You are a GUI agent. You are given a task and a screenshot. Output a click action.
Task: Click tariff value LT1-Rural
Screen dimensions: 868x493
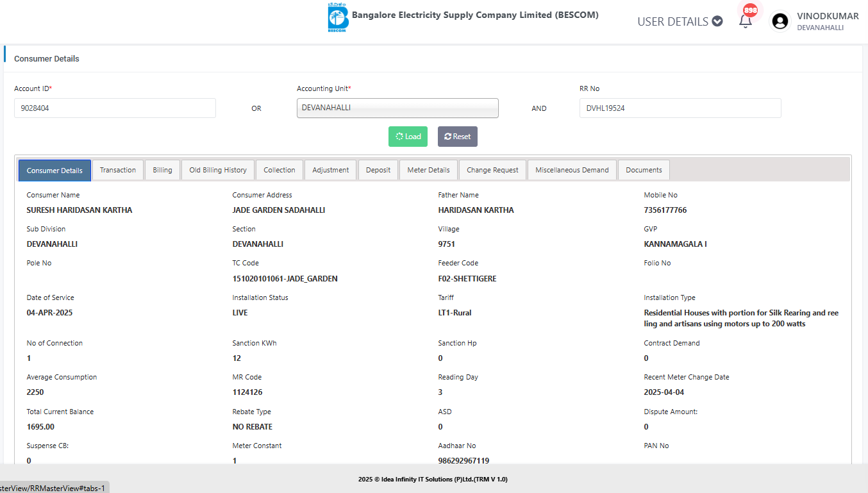455,313
